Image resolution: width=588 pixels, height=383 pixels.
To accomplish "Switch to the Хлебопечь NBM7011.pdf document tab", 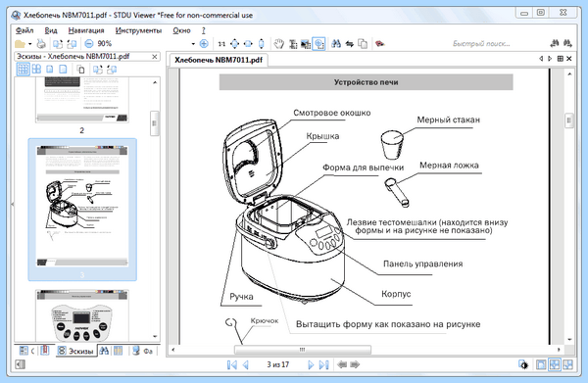I will [219, 60].
